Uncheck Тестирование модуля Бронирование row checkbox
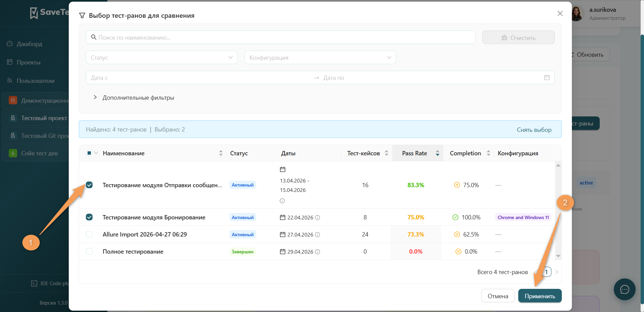This screenshot has height=312, width=644. [x=89, y=217]
